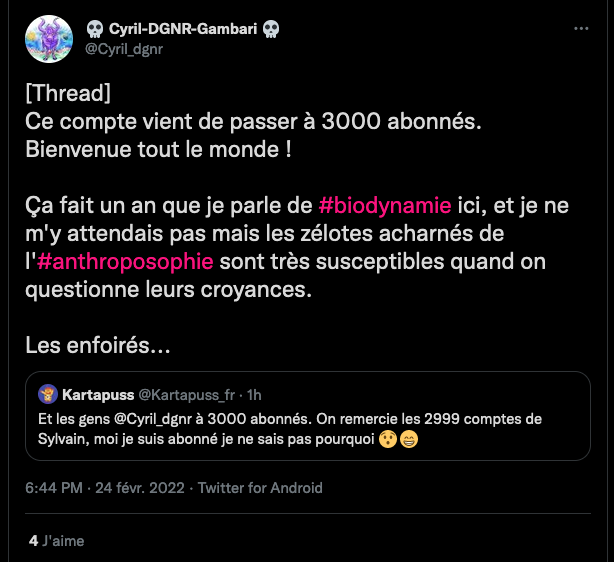Click the surprised face emoji in quoted tweet
This screenshot has width=614, height=562.
pos(388,440)
